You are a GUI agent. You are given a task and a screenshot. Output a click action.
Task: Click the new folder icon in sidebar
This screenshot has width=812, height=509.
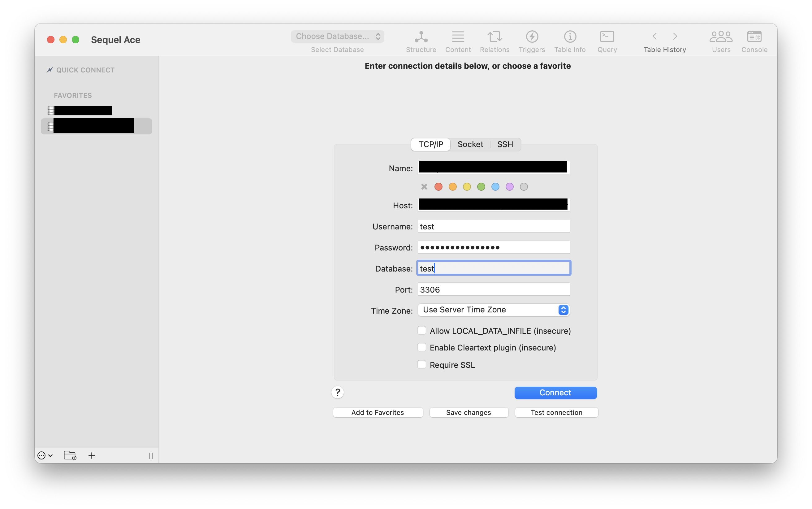tap(70, 455)
